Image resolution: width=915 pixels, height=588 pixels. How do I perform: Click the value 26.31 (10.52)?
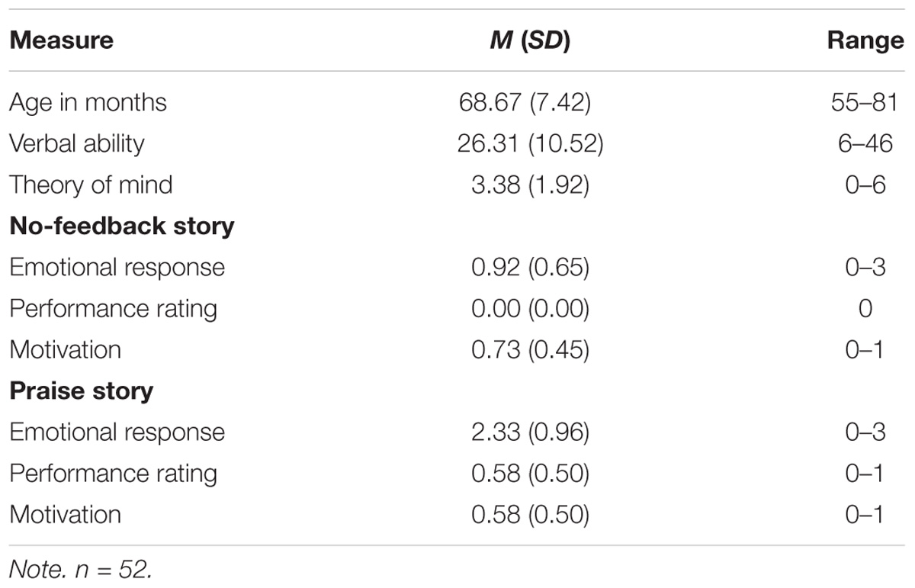(529, 144)
